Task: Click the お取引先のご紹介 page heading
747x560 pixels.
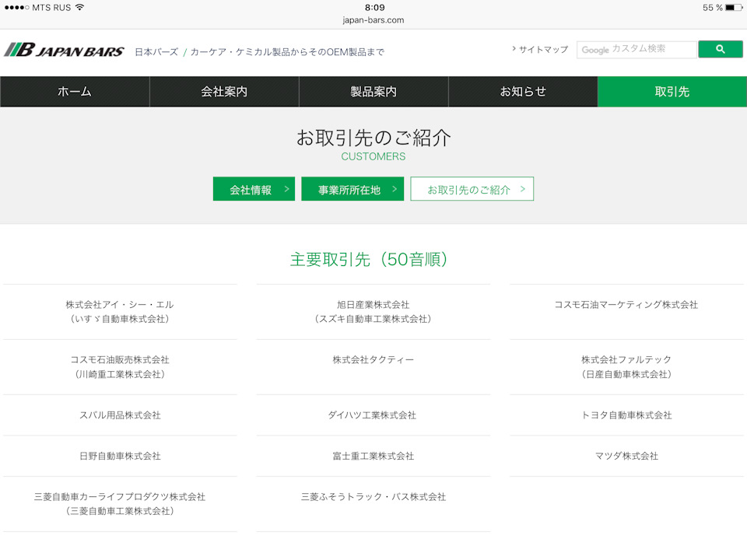Action: click(x=373, y=138)
